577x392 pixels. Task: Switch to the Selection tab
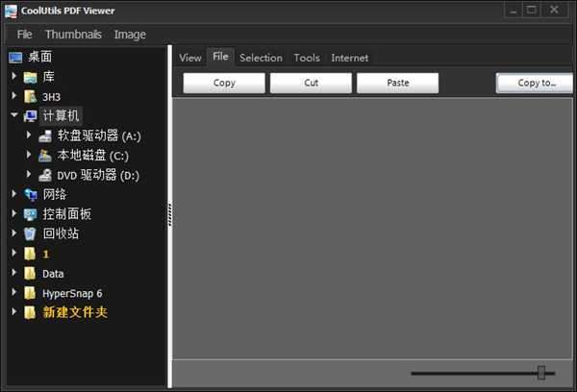click(261, 58)
